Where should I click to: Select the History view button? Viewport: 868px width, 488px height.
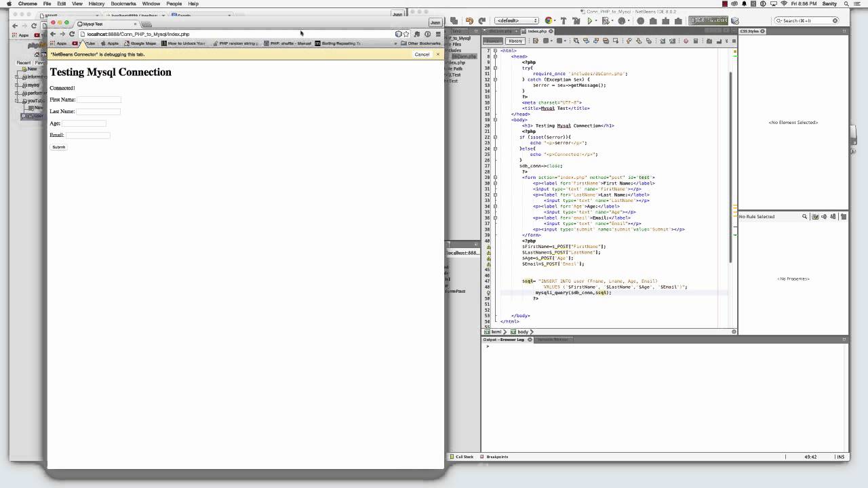click(515, 41)
